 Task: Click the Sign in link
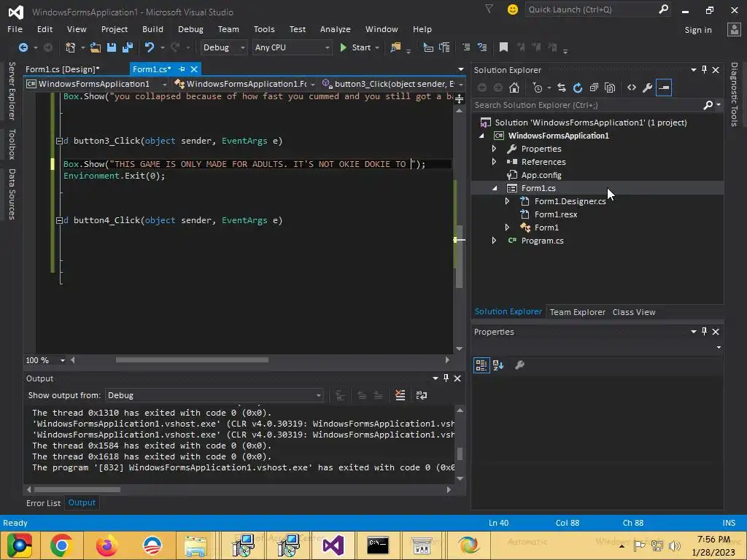click(x=698, y=29)
